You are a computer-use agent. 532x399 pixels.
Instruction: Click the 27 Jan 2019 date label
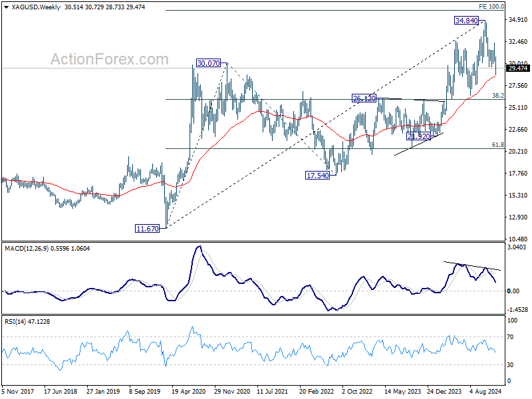click(103, 392)
